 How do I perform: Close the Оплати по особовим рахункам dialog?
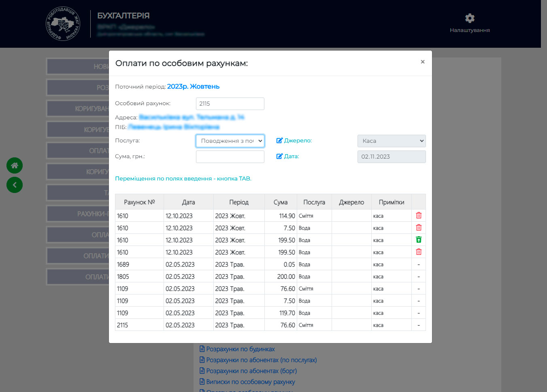click(422, 62)
